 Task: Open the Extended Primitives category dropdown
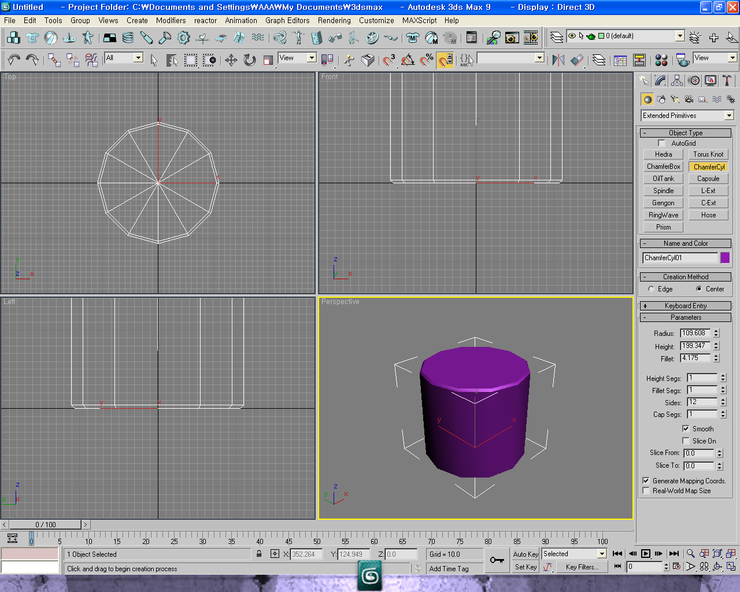687,116
